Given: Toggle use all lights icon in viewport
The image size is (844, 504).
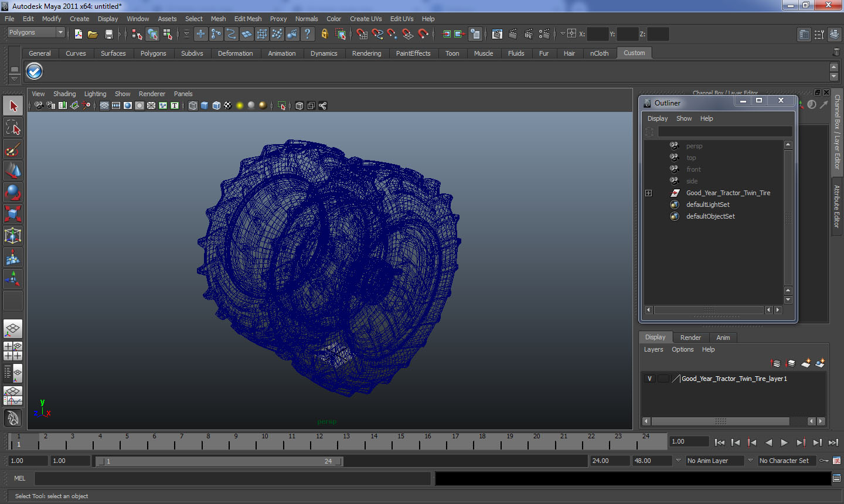Looking at the screenshot, I should [240, 105].
